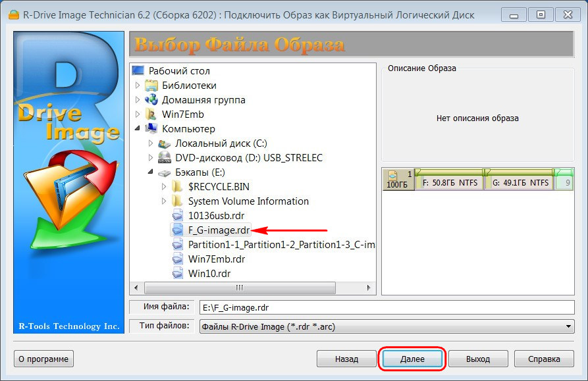The height and width of the screenshot is (381, 588).
Task: Expand System Volume Information folder node
Action: [163, 201]
